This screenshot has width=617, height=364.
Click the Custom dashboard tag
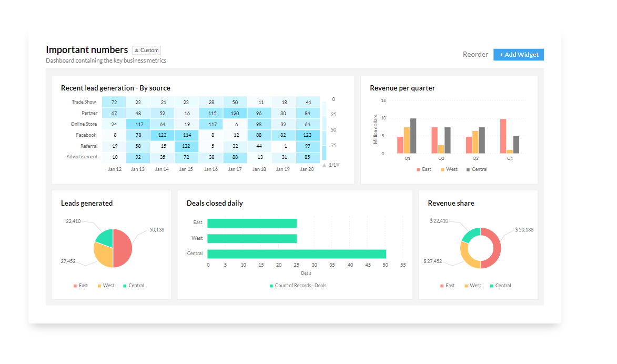(147, 50)
